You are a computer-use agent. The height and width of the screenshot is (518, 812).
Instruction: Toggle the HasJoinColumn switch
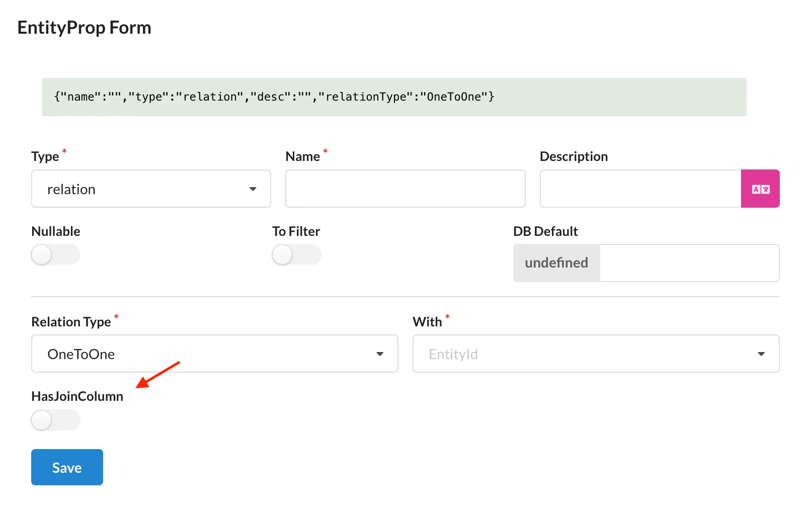pyautogui.click(x=55, y=420)
